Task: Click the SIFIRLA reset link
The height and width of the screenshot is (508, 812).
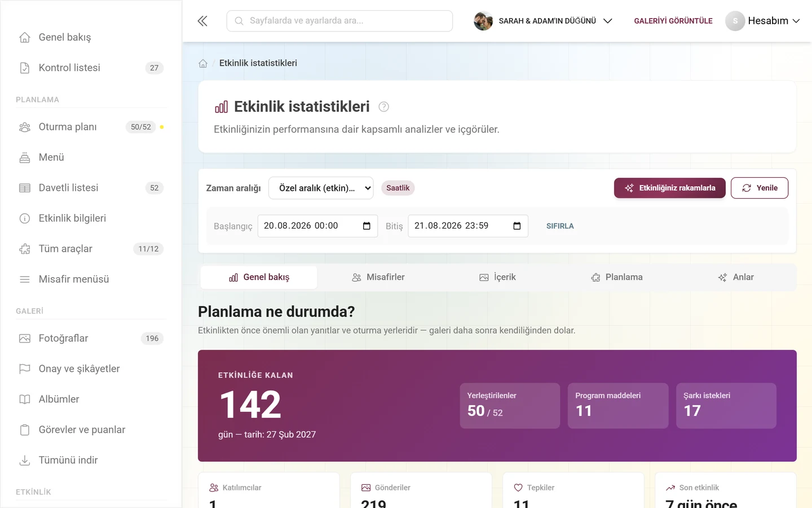Action: 560,226
